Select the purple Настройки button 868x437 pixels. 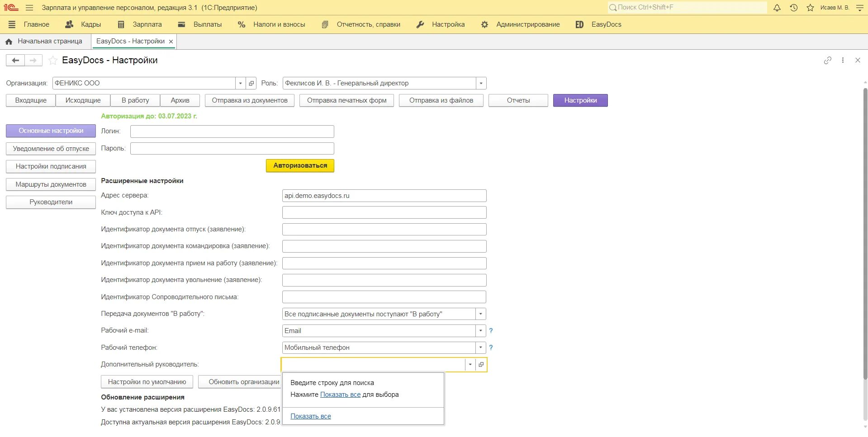[580, 100]
